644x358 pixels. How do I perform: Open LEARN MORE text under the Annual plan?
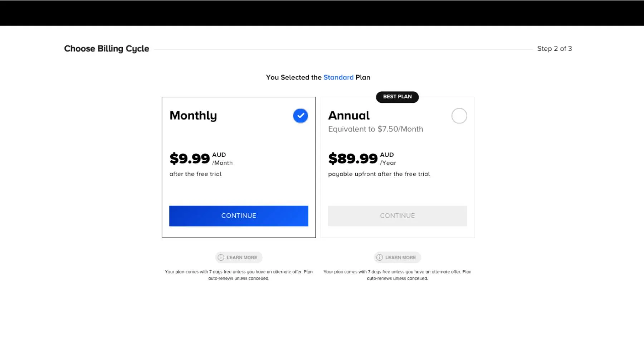400,257
